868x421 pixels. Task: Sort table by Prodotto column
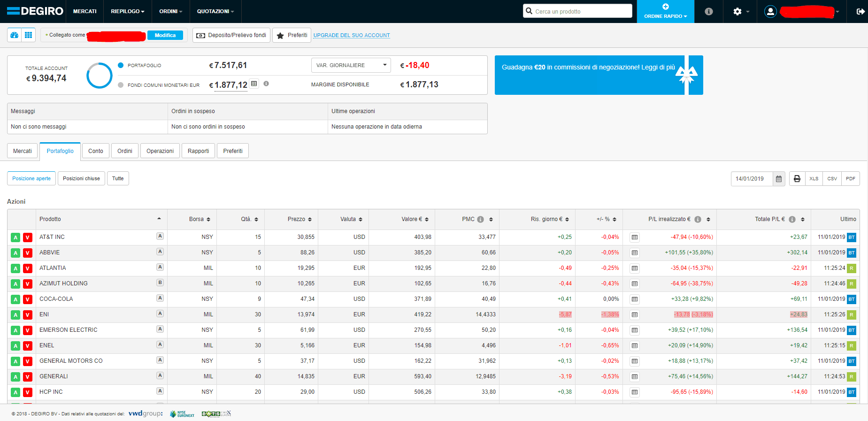point(100,219)
